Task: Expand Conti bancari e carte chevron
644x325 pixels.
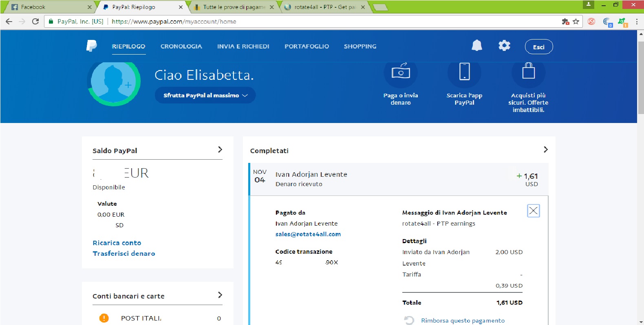Action: coord(220,295)
